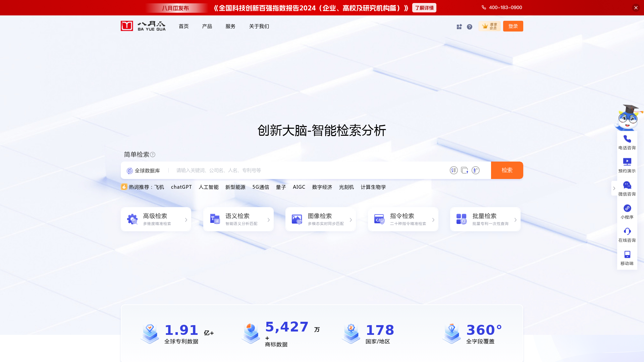Open the 图像检索 image search card
Screen dimensions: 644x362
[x=321, y=219]
